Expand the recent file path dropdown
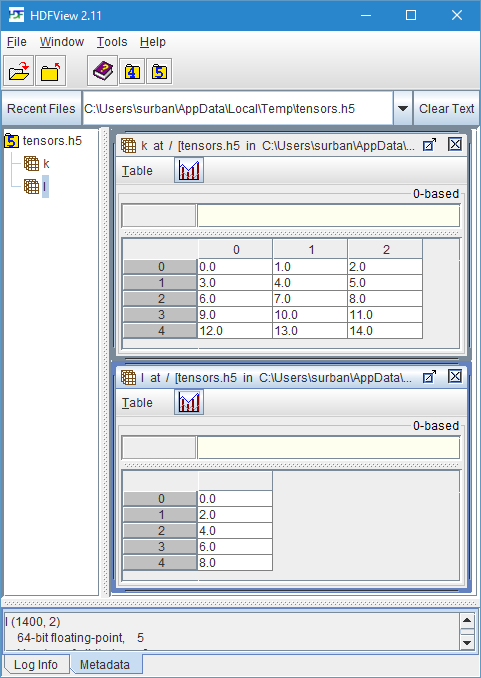The width and height of the screenshot is (481, 678). click(x=403, y=109)
